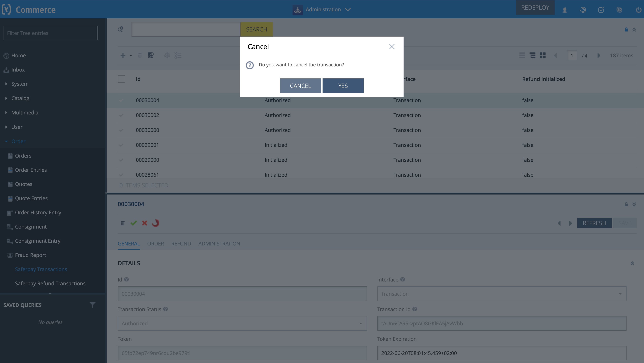Expand the Catalog tree node
This screenshot has width=644, height=363.
(6, 98)
